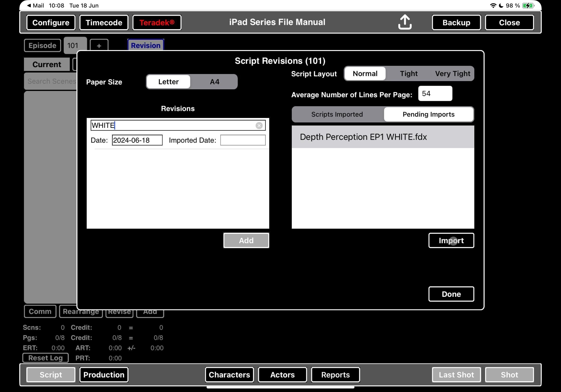Tap the plus button to add an episode
Viewport: 561px width, 392px height.
click(x=99, y=46)
